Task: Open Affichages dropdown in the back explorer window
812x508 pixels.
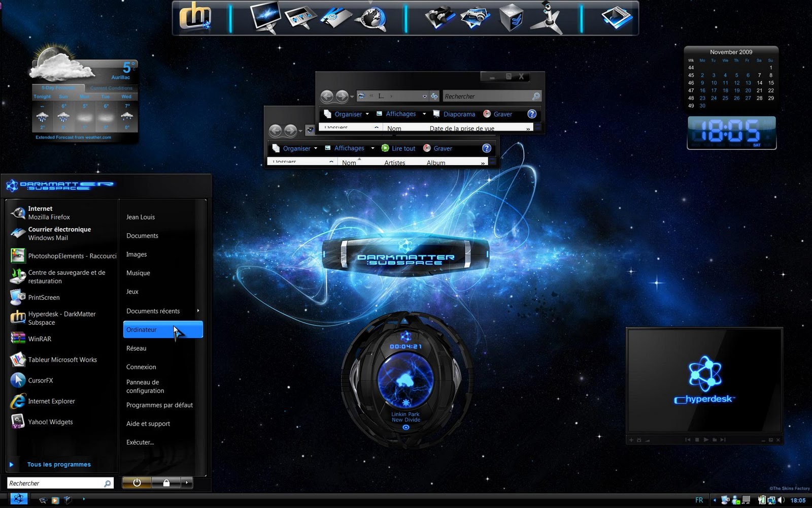Action: (x=400, y=114)
